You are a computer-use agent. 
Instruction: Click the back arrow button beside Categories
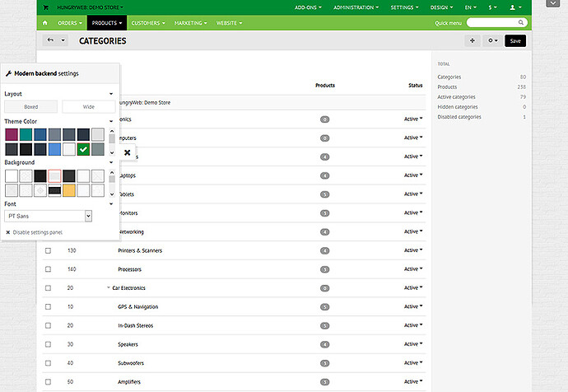point(50,40)
